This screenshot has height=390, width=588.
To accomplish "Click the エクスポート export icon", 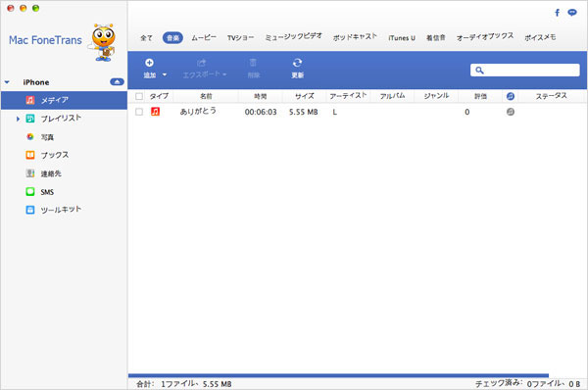I will (201, 63).
